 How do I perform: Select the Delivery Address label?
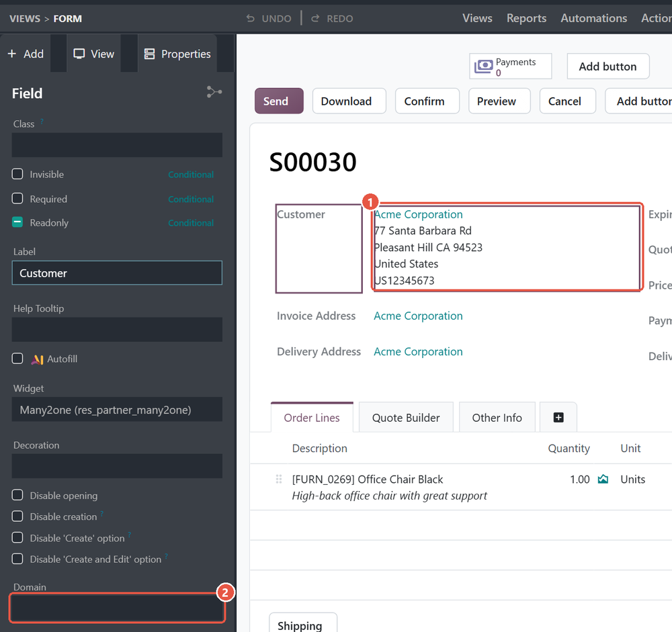319,351
